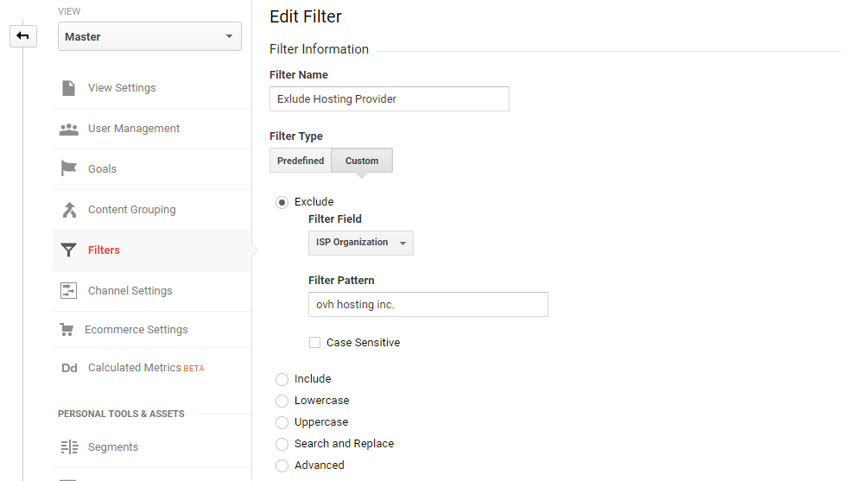Click the View Settings document icon
This screenshot has width=868, height=481.
pos(68,88)
